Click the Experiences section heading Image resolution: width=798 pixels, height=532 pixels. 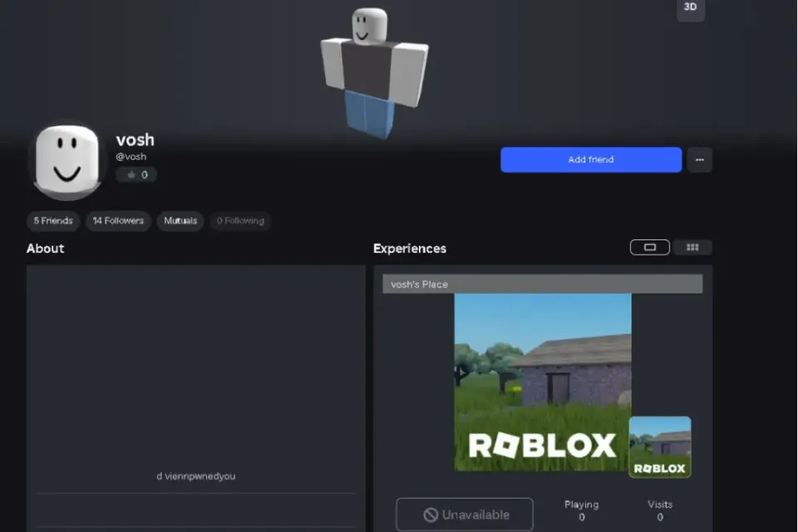(x=410, y=249)
